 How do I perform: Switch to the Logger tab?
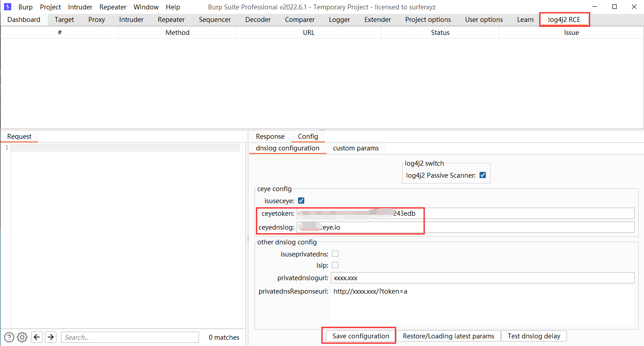(340, 20)
